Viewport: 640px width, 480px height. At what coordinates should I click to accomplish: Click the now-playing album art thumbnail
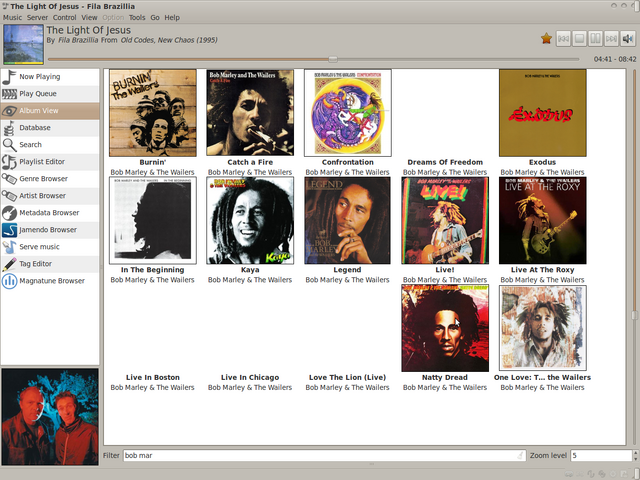(24, 44)
